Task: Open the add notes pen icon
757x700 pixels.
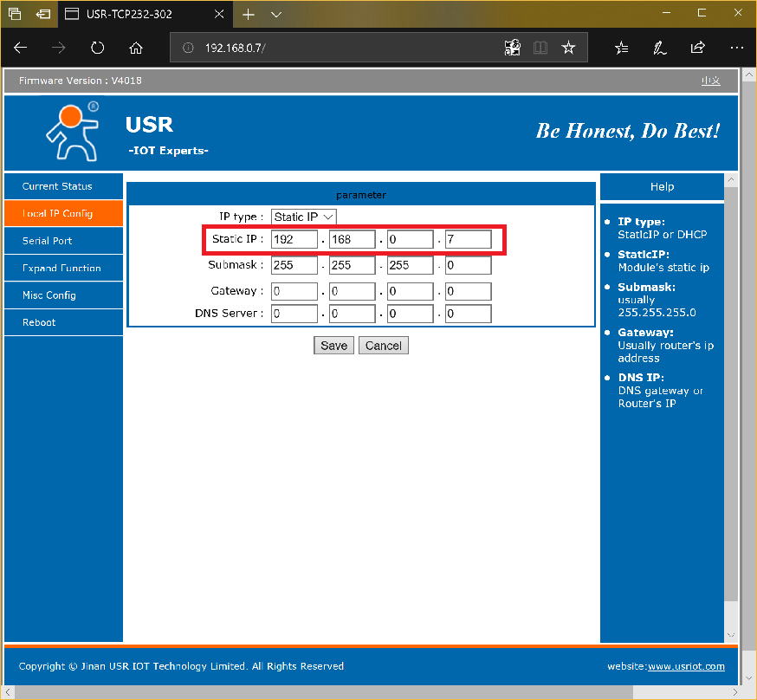Action: (x=659, y=48)
